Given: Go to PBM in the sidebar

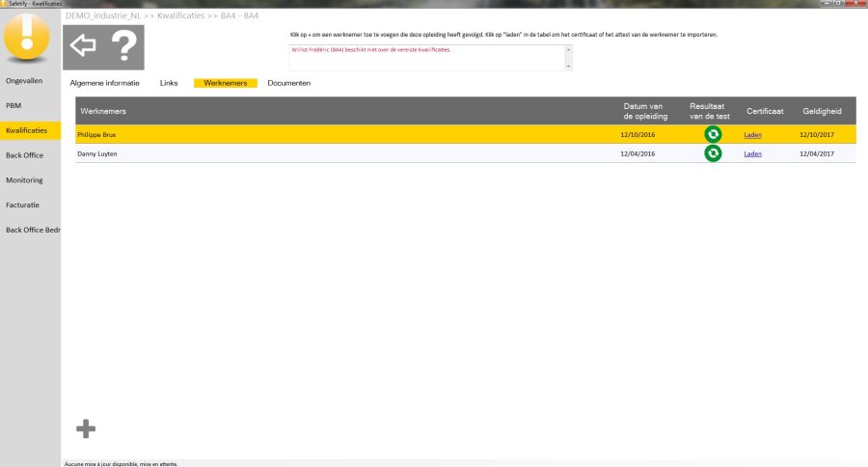Looking at the screenshot, I should (x=14, y=104).
